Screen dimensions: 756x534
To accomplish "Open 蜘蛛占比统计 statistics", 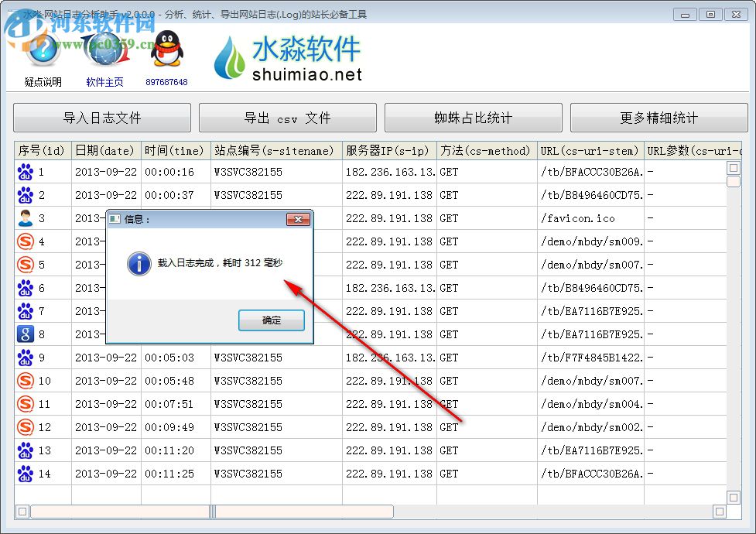I will (473, 118).
